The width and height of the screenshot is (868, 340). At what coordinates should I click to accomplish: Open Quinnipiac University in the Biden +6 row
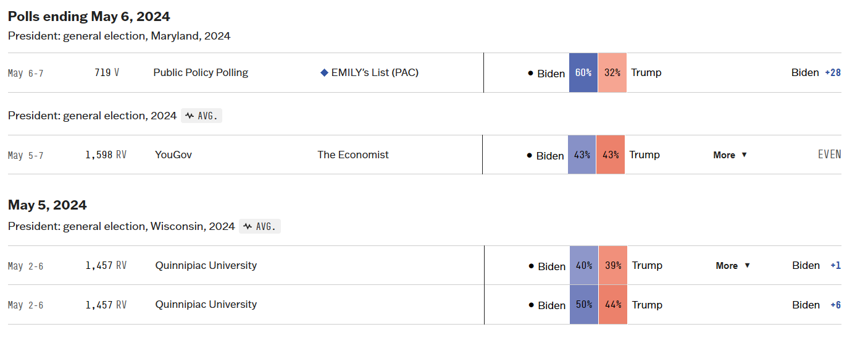click(206, 304)
